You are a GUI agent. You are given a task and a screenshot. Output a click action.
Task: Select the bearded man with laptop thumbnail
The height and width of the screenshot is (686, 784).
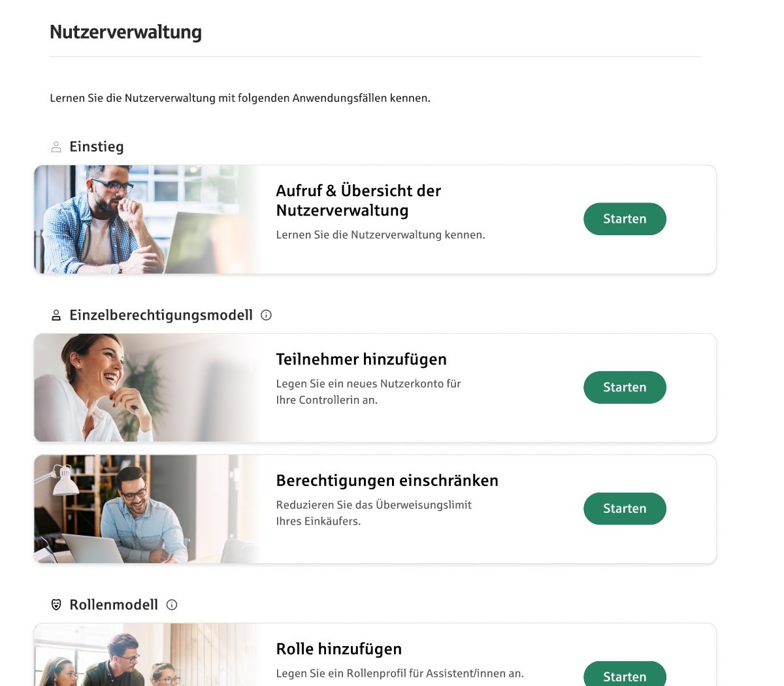click(x=147, y=220)
